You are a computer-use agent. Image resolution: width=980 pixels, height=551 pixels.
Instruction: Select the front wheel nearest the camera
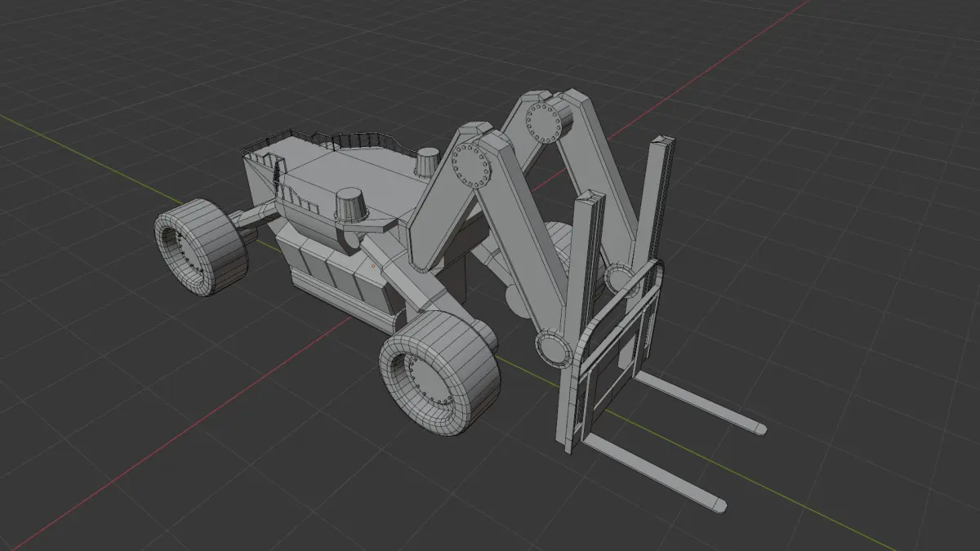pyautogui.click(x=439, y=371)
